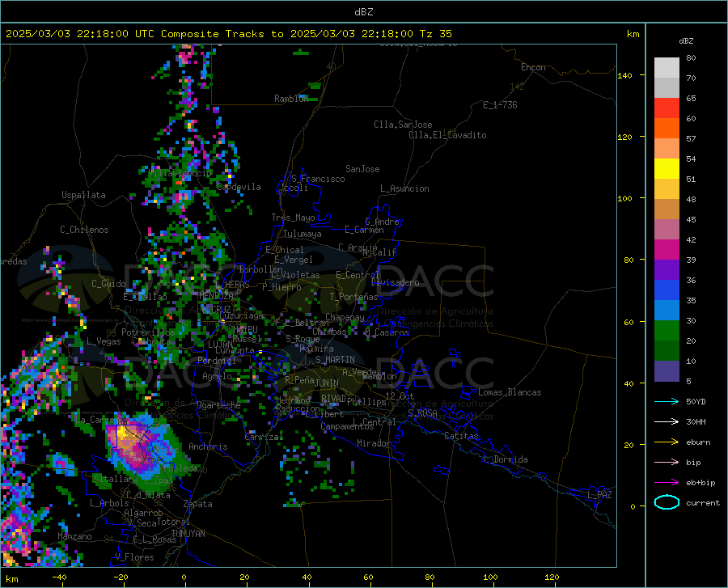
Task: Click the Tz 35 header value
Action: [x=435, y=34]
